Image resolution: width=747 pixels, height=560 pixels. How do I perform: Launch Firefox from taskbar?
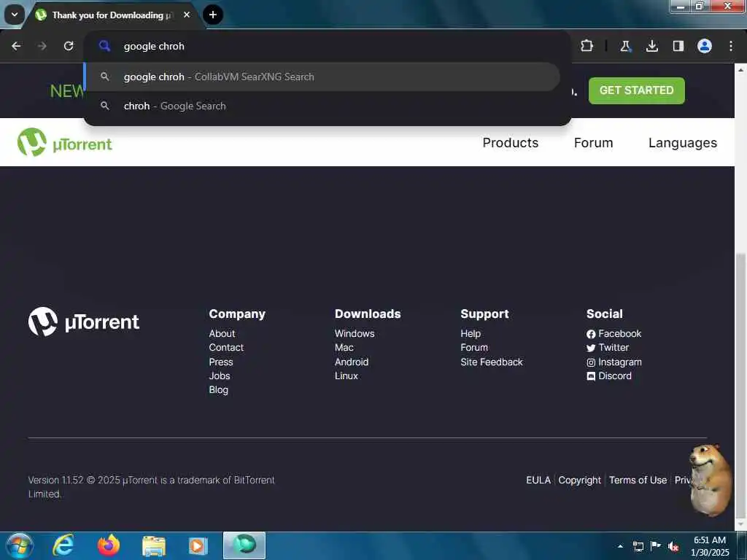(x=108, y=545)
